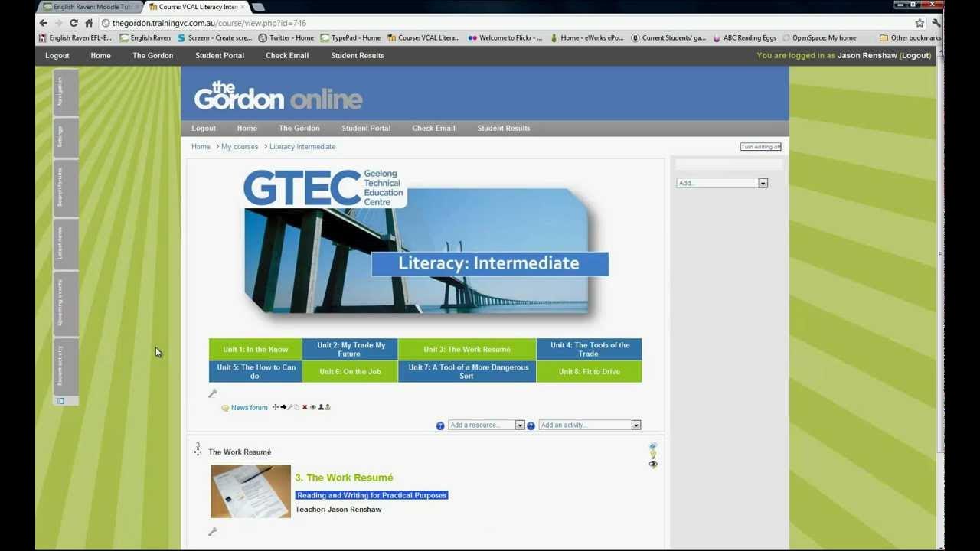This screenshot has height=551, width=980.
Task: Duplicate the News forum item
Action: click(296, 407)
